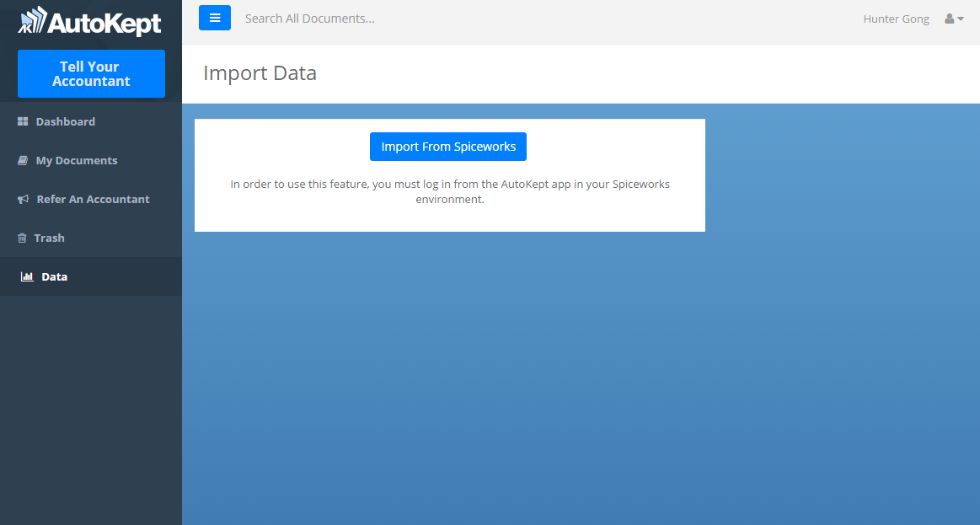
Task: Open Refer An Accountant page
Action: pyautogui.click(x=91, y=199)
